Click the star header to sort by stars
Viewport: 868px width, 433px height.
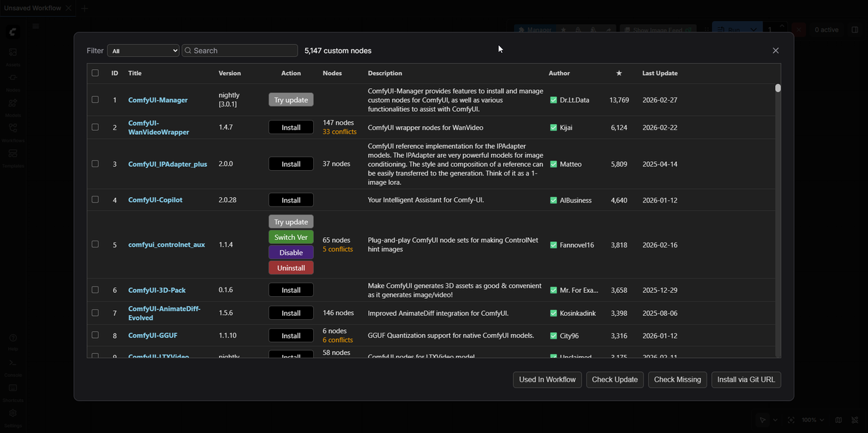point(618,73)
